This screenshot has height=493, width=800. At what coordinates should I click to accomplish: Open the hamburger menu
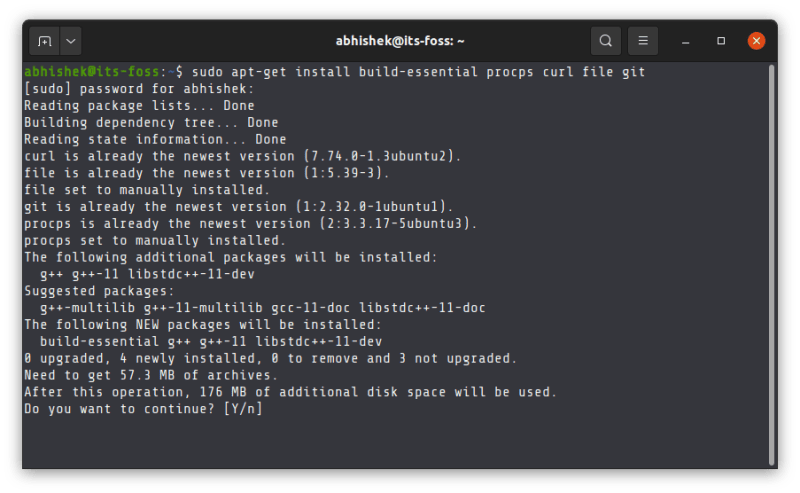pyautogui.click(x=644, y=41)
